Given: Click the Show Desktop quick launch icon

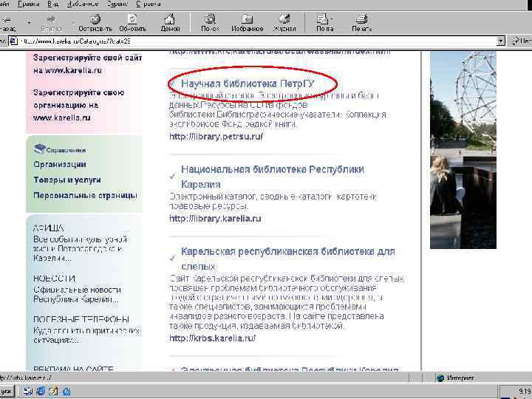Looking at the screenshot, I should pyautogui.click(x=28, y=391).
